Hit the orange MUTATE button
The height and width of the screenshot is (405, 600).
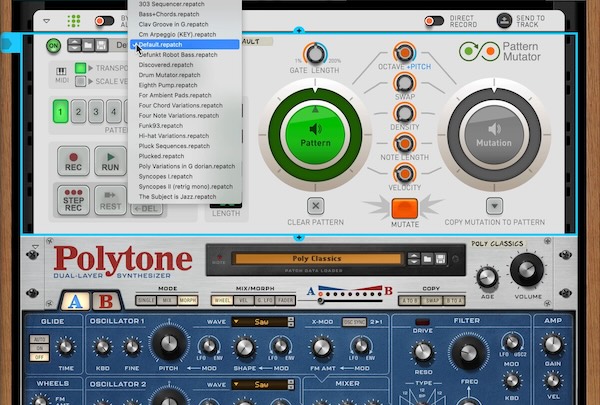(x=404, y=209)
